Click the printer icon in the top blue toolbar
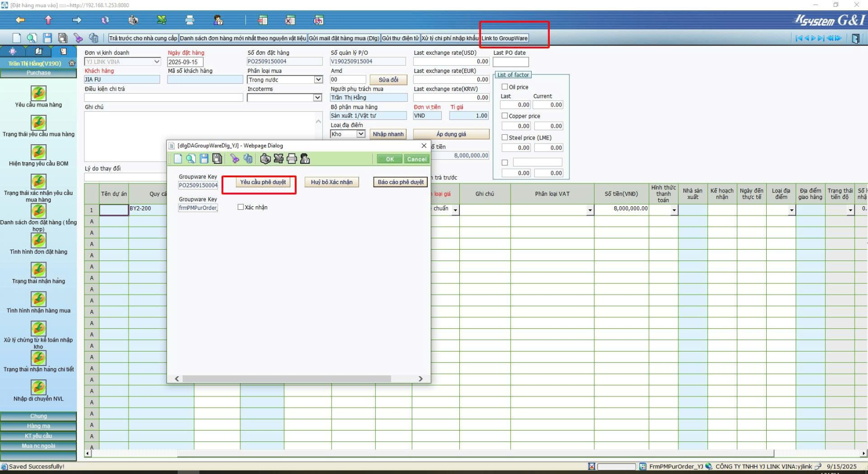 [x=190, y=20]
